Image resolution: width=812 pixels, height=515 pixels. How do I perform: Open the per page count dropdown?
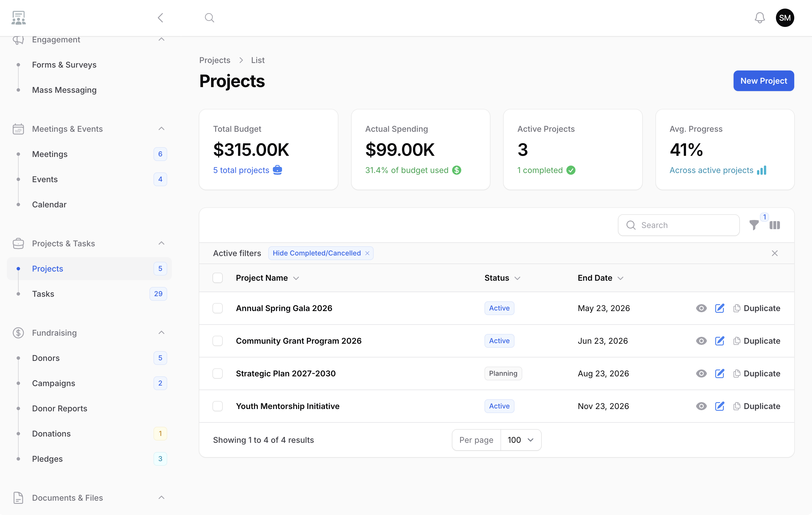520,440
